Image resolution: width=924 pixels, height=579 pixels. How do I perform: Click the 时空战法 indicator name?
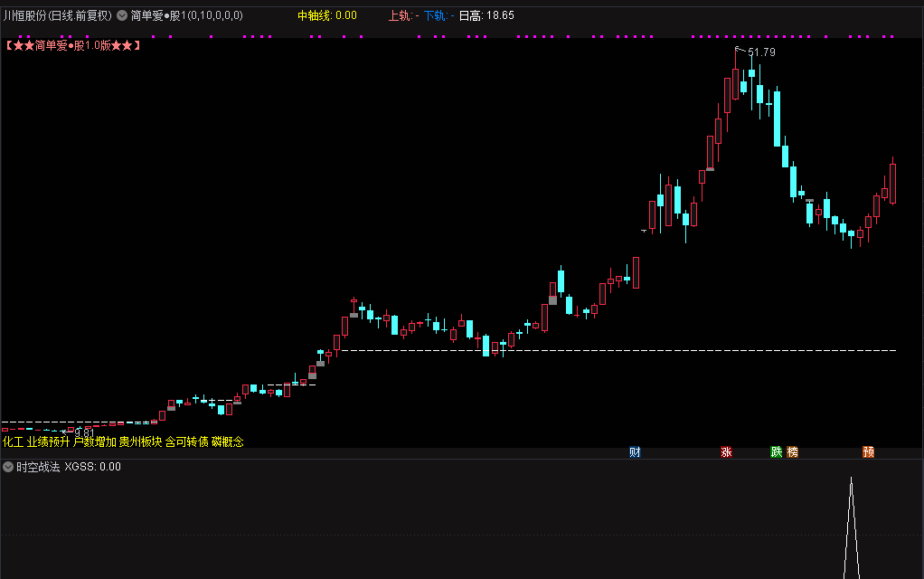coord(38,467)
